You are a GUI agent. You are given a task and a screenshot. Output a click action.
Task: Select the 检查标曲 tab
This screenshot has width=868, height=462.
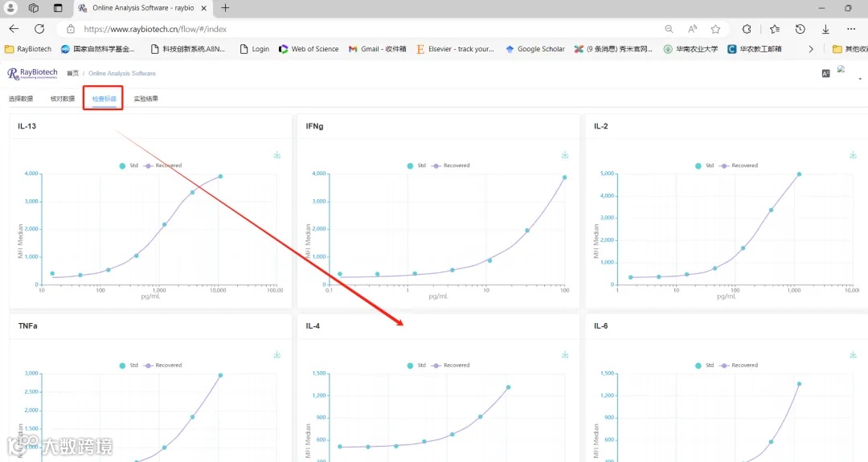coord(104,99)
